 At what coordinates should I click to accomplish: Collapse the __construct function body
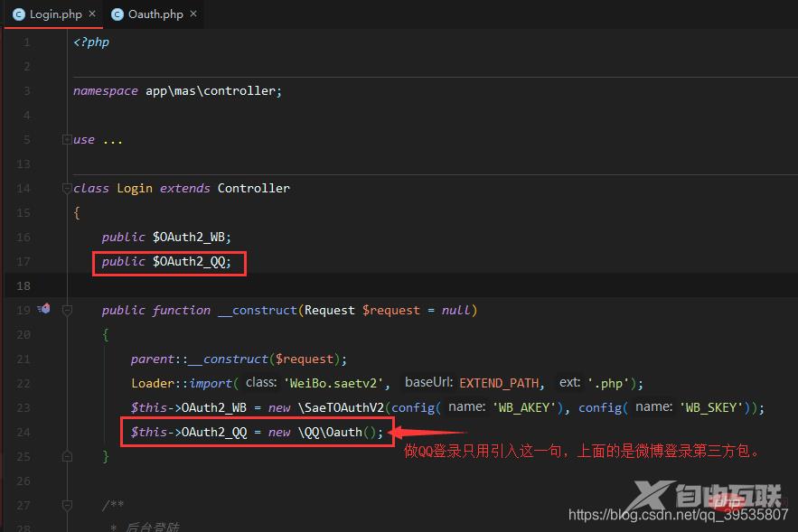point(67,310)
